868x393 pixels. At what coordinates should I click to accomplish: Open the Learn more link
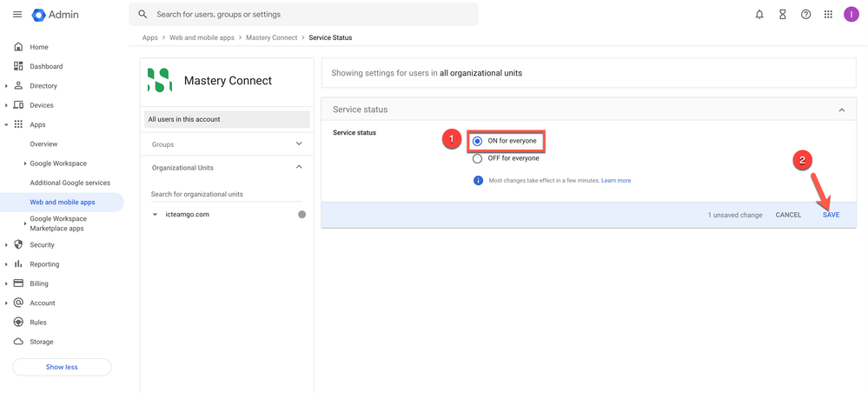(x=616, y=181)
